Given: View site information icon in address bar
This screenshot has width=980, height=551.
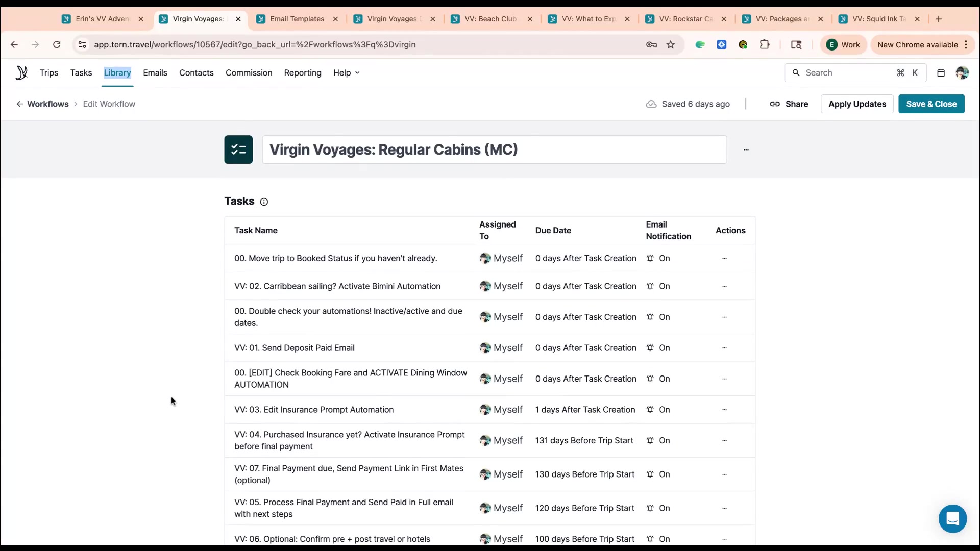Looking at the screenshot, I should pyautogui.click(x=82, y=45).
